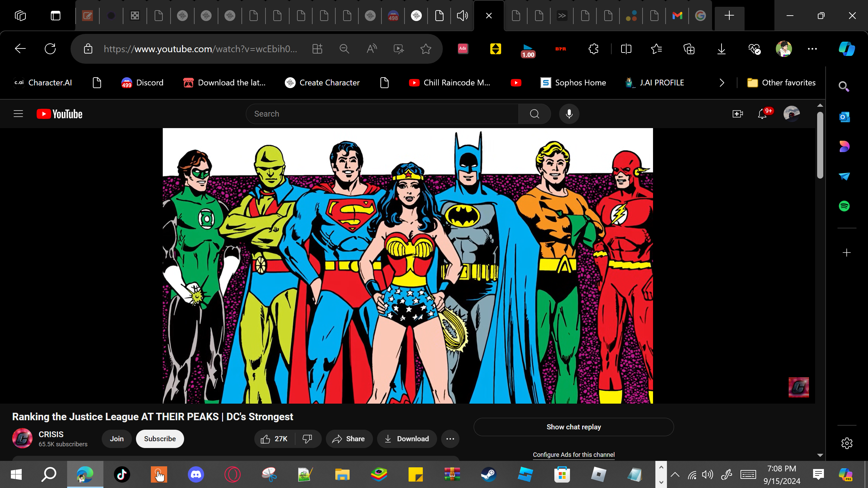
Task: Click the YouTube search magnifier button
Action: (x=534, y=114)
